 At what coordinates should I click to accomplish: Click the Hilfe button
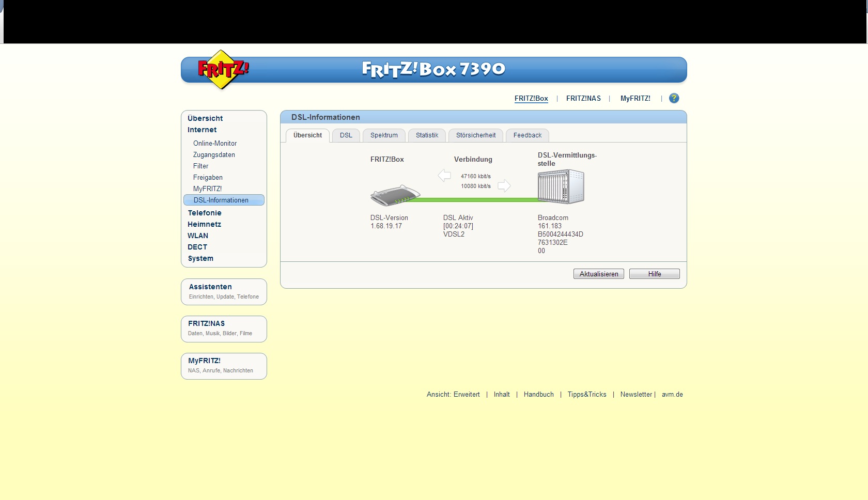click(x=655, y=274)
